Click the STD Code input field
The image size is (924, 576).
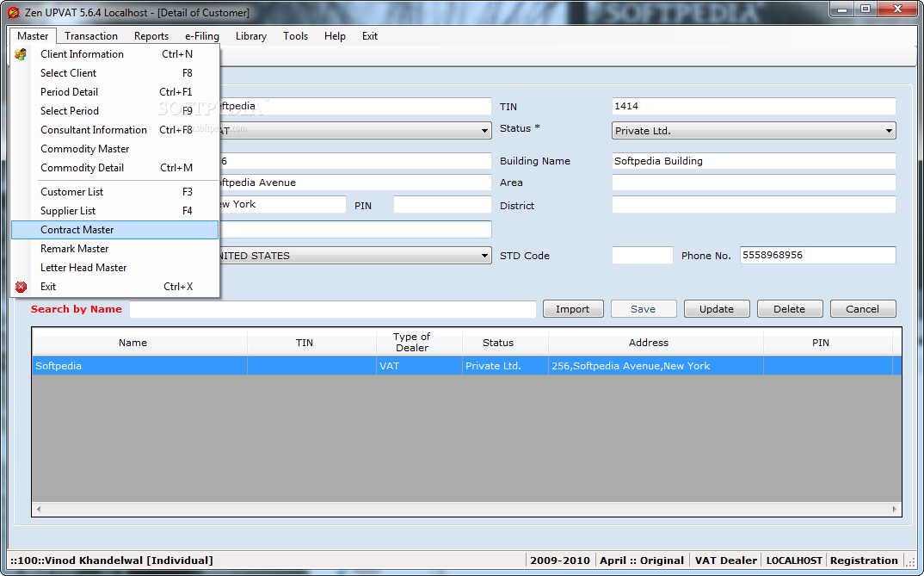[x=643, y=255]
